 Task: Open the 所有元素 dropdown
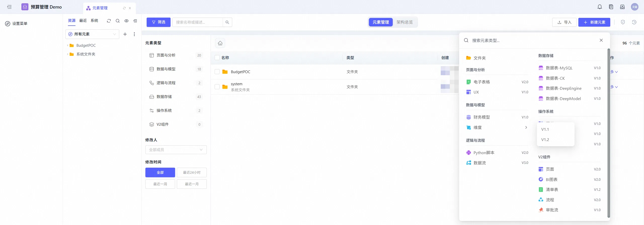pos(92,34)
